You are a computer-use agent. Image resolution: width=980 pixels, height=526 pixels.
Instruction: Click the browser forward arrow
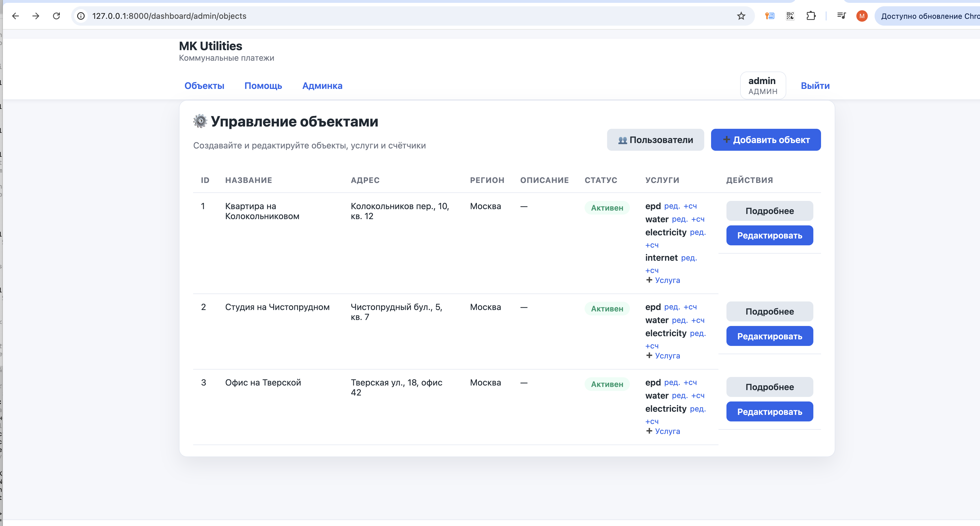[36, 16]
